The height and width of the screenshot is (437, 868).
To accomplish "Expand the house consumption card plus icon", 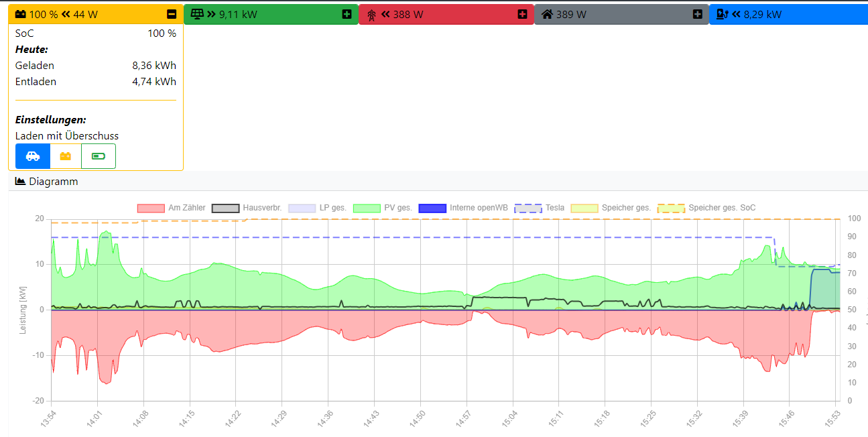I will tap(698, 14).
